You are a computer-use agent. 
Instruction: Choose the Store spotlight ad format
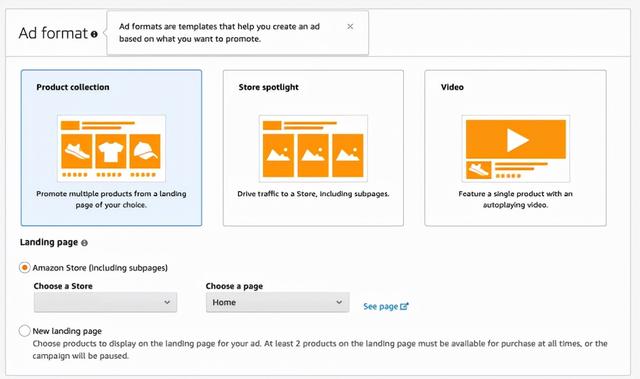[313, 148]
